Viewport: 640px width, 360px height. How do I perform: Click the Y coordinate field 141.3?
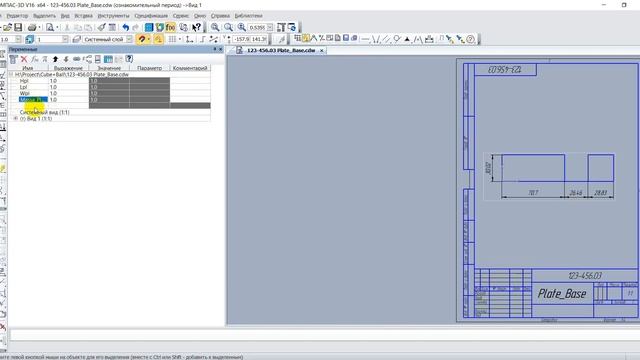pos(259,39)
